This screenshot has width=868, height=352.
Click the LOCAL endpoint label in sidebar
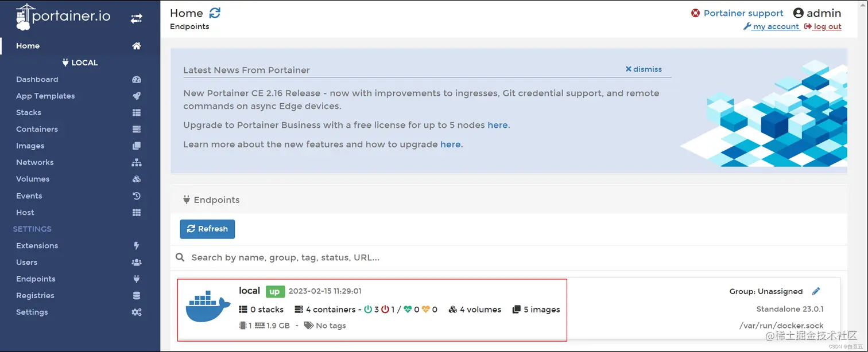[80, 62]
